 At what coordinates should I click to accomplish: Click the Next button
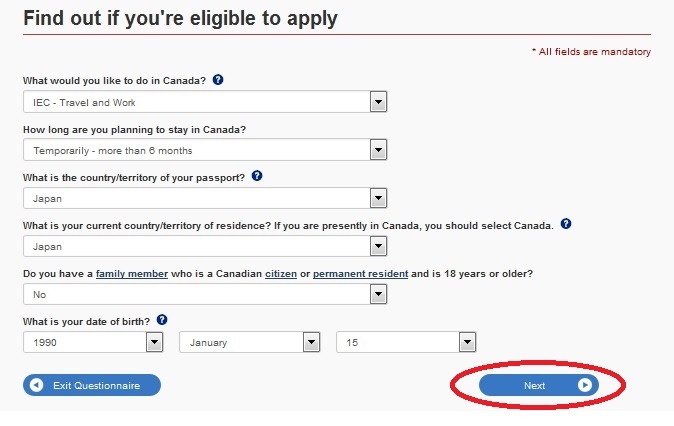coord(535,385)
